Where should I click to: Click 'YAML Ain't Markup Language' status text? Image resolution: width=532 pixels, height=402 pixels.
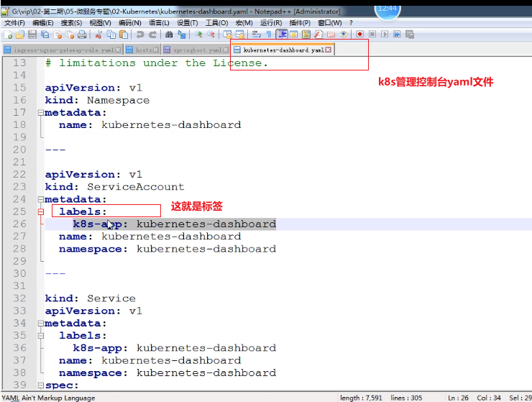[48, 398]
